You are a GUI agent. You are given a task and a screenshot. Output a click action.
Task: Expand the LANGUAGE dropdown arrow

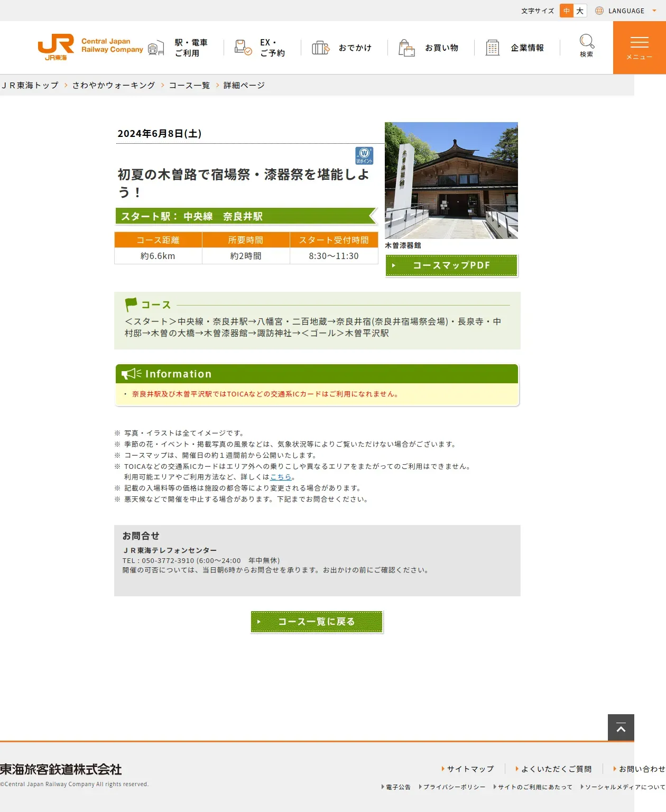click(654, 11)
